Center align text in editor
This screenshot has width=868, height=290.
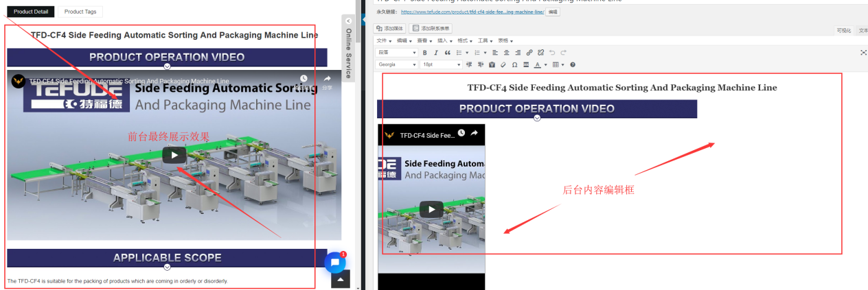pos(507,53)
